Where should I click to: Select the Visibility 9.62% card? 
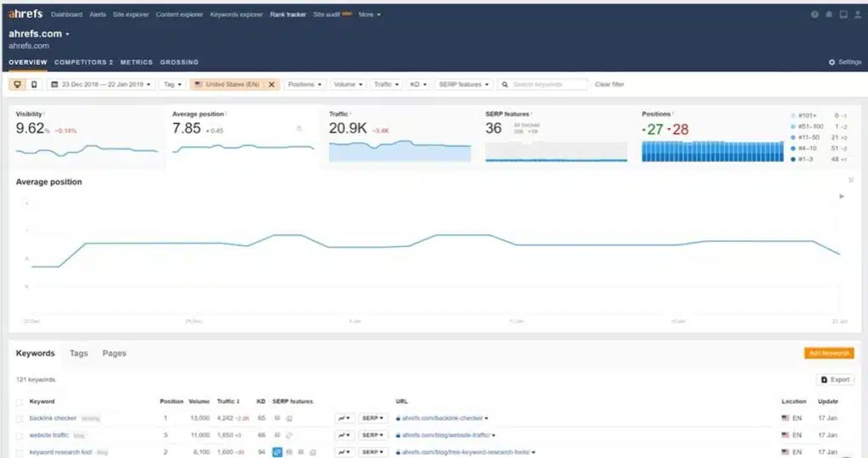click(x=87, y=136)
